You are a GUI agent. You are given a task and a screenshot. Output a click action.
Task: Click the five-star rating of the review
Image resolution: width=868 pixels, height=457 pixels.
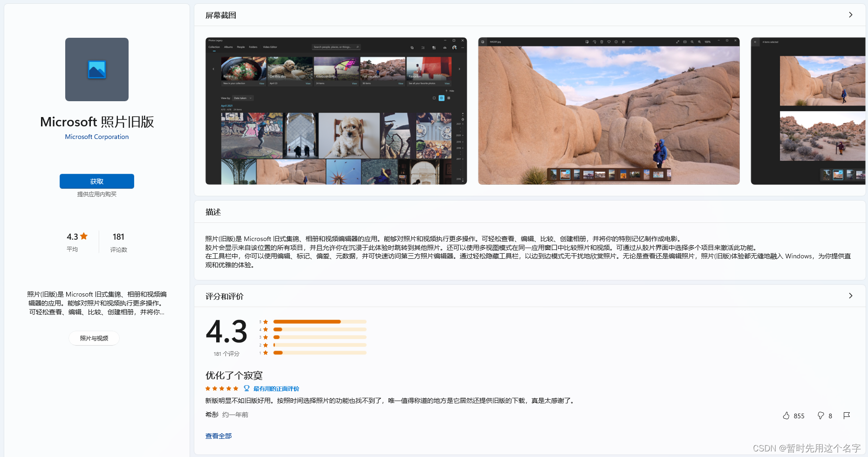(x=222, y=388)
